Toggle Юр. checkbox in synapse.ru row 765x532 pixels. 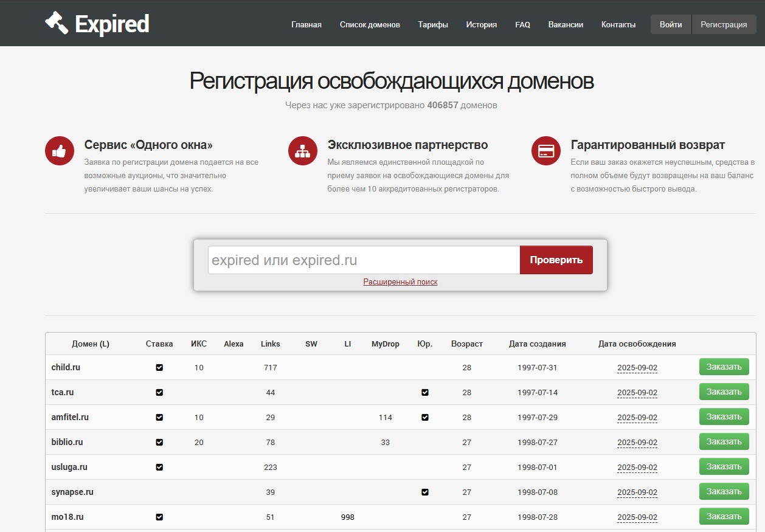click(x=425, y=492)
